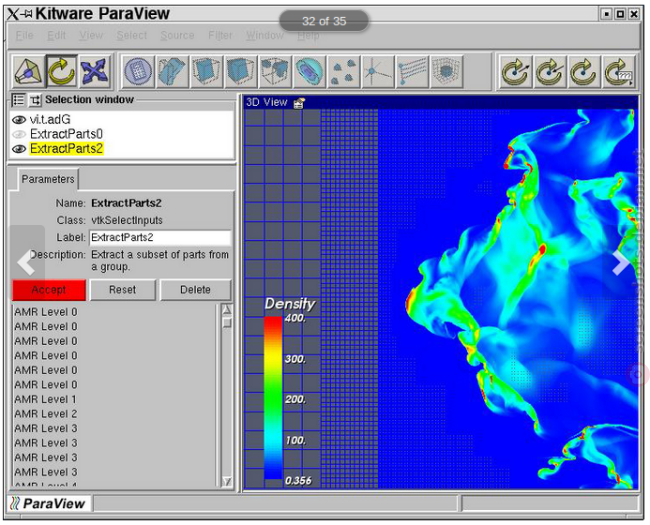Click the 3D View title bar label

[267, 102]
